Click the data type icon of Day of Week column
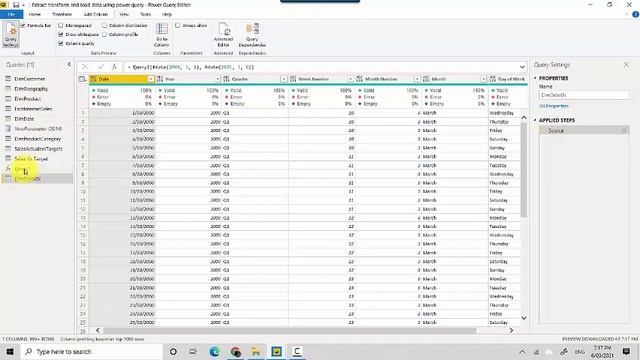Viewport: 640px width, 360px height. click(493, 79)
